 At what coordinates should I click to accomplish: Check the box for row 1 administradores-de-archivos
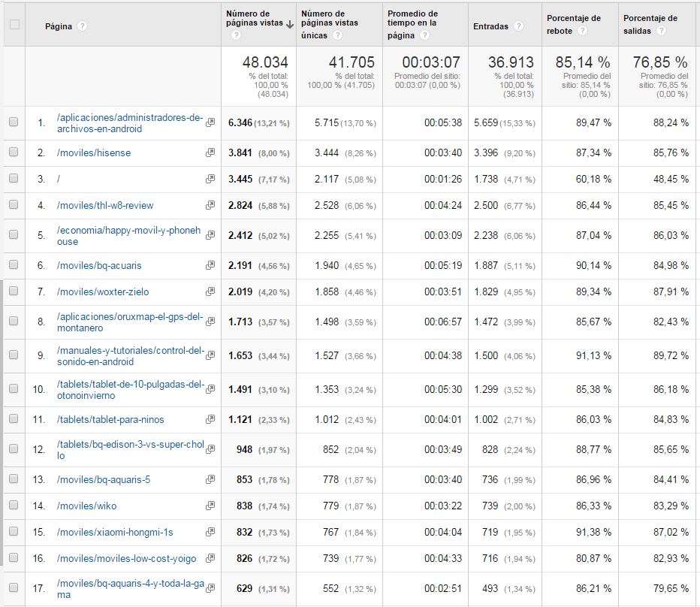pyautogui.click(x=14, y=122)
